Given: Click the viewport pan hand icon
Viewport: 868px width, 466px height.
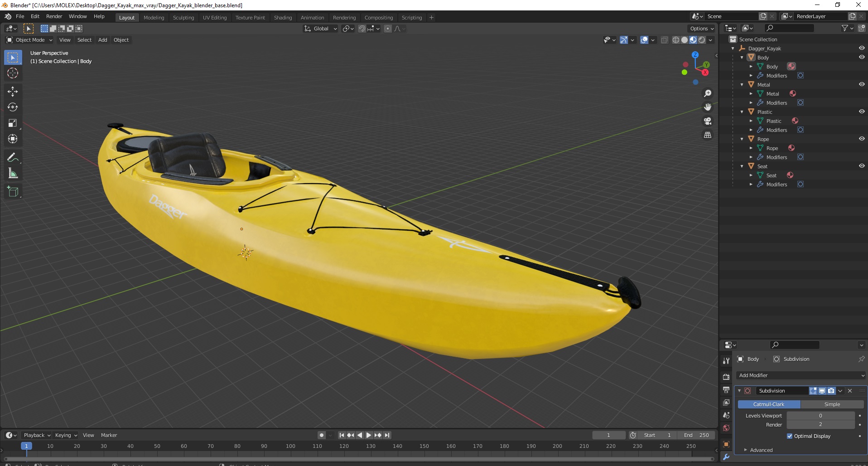Looking at the screenshot, I should (707, 107).
